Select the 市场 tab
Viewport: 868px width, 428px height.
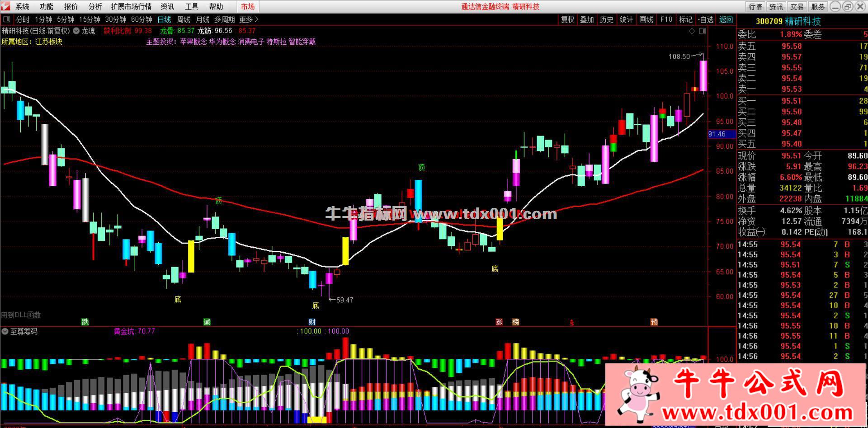[247, 6]
